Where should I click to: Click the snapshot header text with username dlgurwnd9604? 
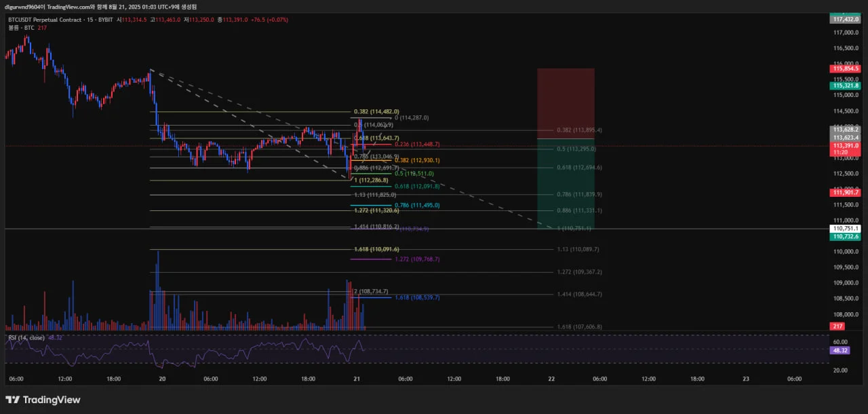coord(100,6)
